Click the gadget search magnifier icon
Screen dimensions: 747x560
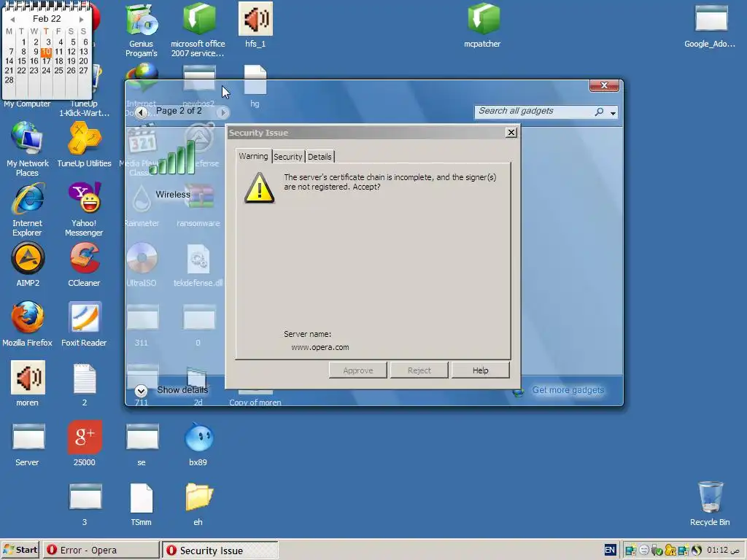click(x=600, y=112)
